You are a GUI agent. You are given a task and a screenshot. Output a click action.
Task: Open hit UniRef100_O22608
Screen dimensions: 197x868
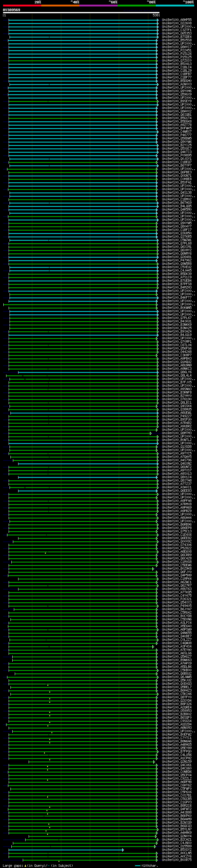[x=177, y=23]
